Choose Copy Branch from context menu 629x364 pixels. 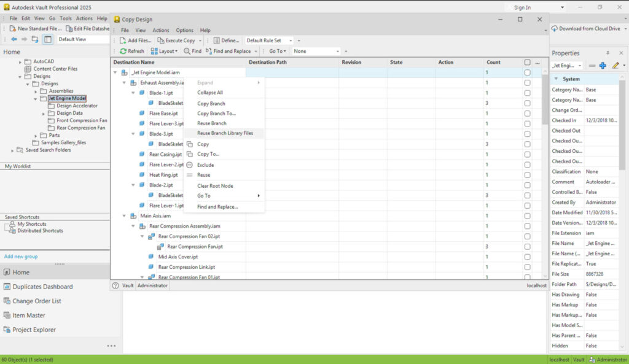(211, 104)
